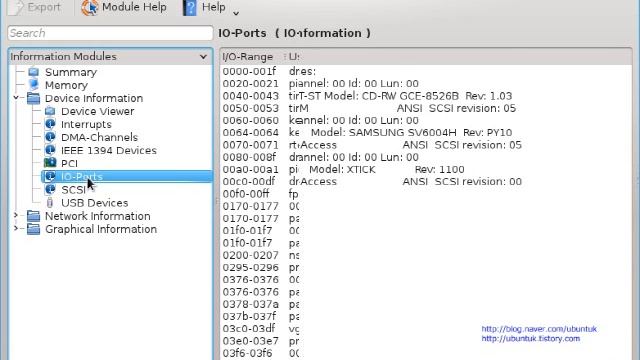Sort by the I/O-Range column header
The image size is (640, 360).
[248, 57]
